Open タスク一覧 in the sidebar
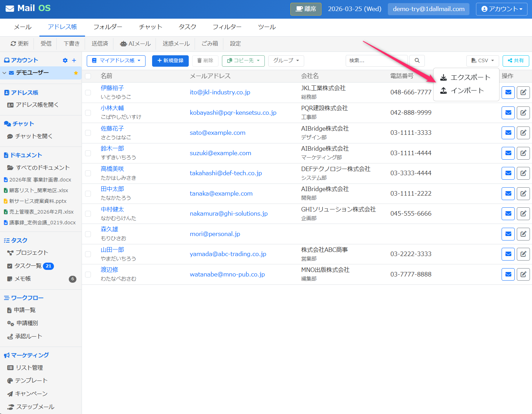Image resolution: width=532 pixels, height=414 pixels. [x=28, y=266]
